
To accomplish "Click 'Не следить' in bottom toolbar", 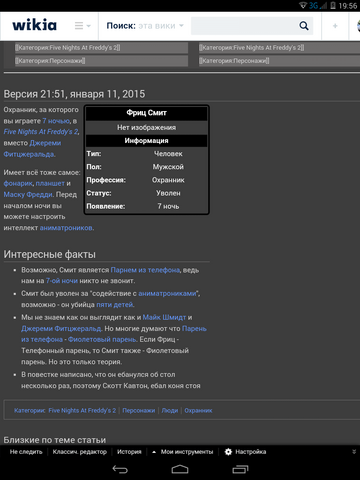I will (x=26, y=452).
